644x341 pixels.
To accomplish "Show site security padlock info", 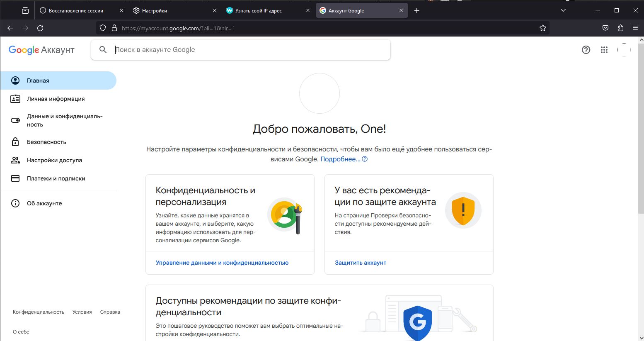I will point(114,28).
